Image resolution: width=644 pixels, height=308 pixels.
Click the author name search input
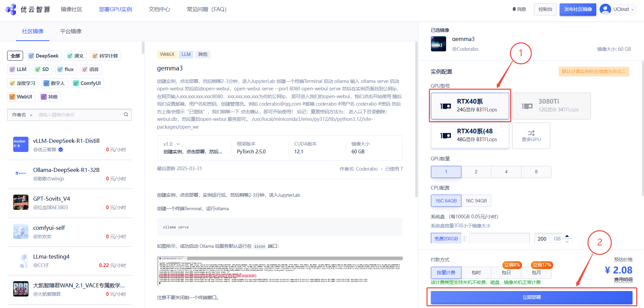[x=79, y=115]
